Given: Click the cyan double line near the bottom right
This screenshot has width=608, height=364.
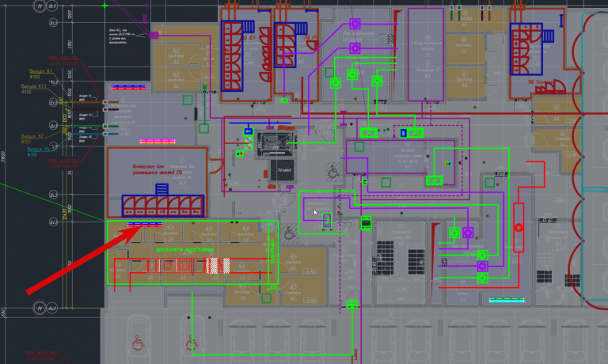Looking at the screenshot, I should tap(507, 300).
